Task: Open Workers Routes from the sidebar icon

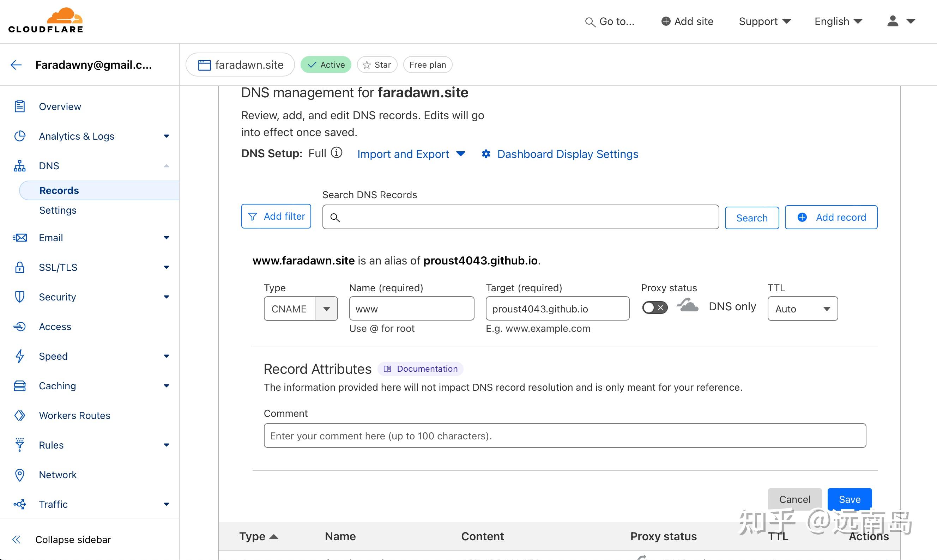Action: pos(20,415)
